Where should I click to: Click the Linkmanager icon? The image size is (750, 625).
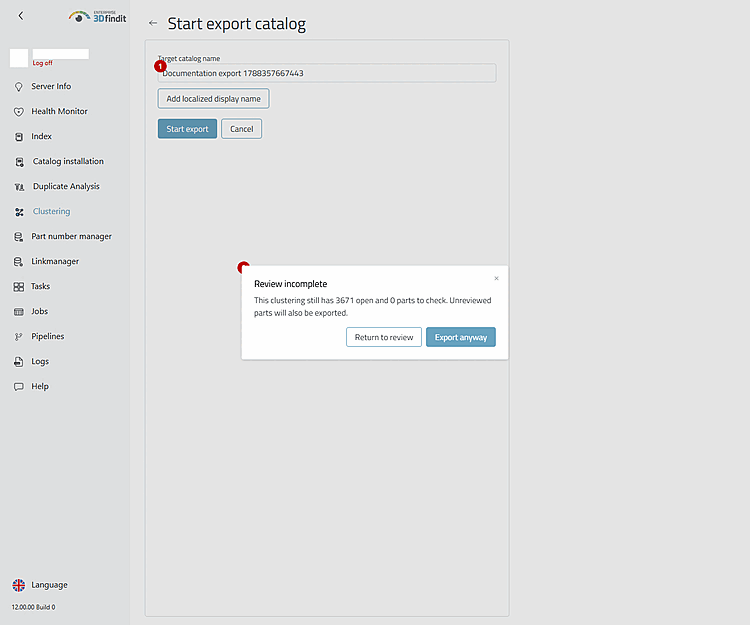tap(19, 262)
